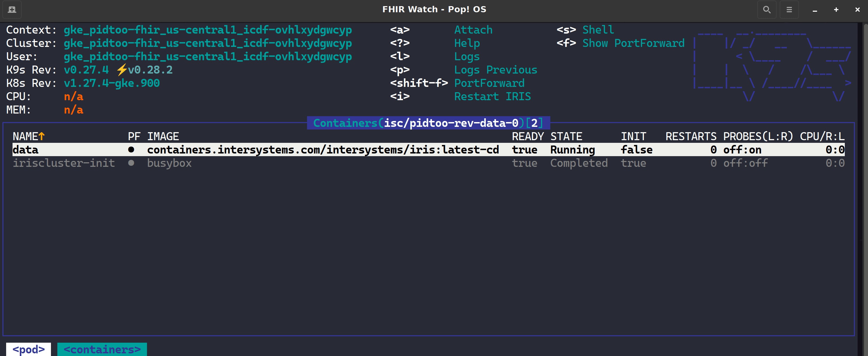The height and width of the screenshot is (356, 868).
Task: Maximize the window with plus button
Action: pyautogui.click(x=836, y=9)
